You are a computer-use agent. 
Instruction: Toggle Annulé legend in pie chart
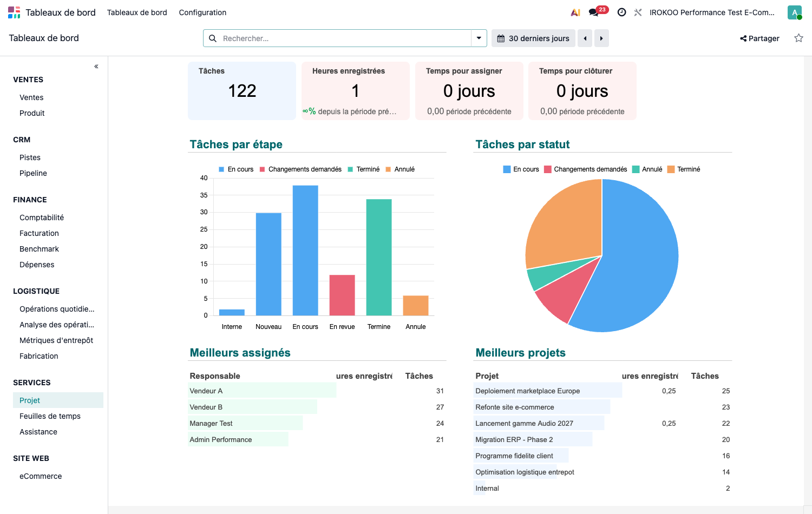click(647, 169)
